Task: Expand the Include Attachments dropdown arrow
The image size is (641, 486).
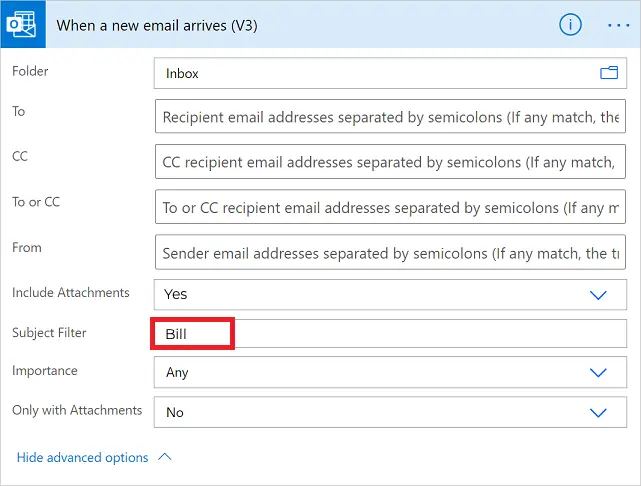Action: (x=598, y=295)
